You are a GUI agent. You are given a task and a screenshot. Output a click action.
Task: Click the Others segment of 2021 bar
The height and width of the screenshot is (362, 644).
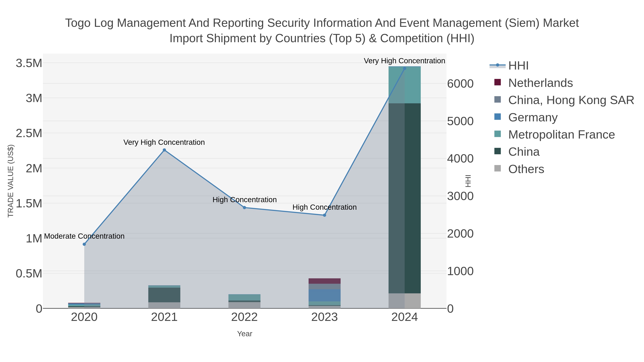pyautogui.click(x=164, y=305)
